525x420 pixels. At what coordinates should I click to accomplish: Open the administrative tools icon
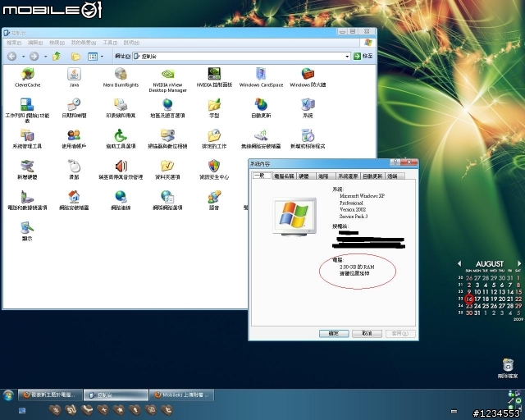(x=27, y=139)
